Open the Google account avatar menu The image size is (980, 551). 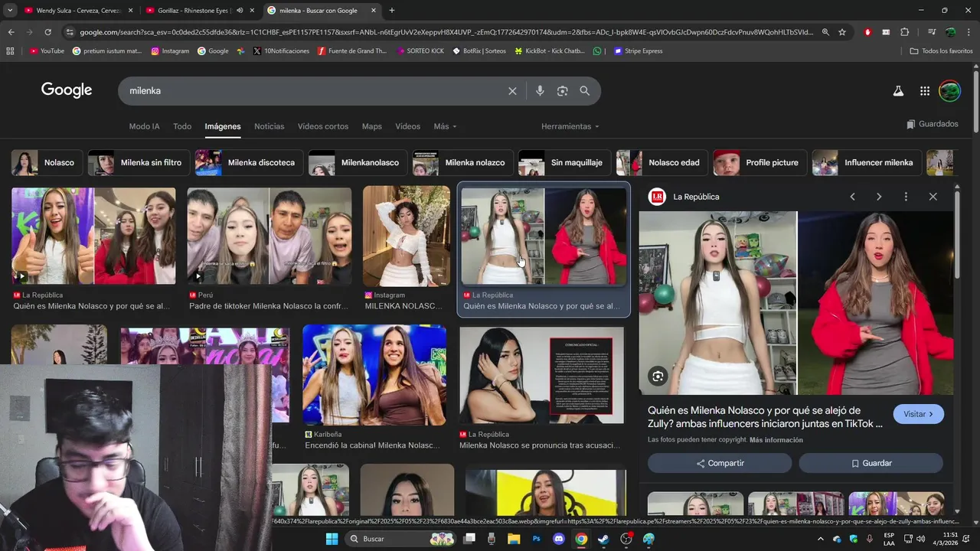949,91
